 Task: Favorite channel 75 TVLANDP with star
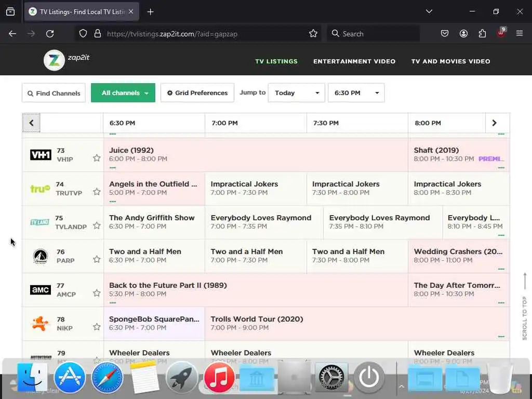[x=97, y=225]
